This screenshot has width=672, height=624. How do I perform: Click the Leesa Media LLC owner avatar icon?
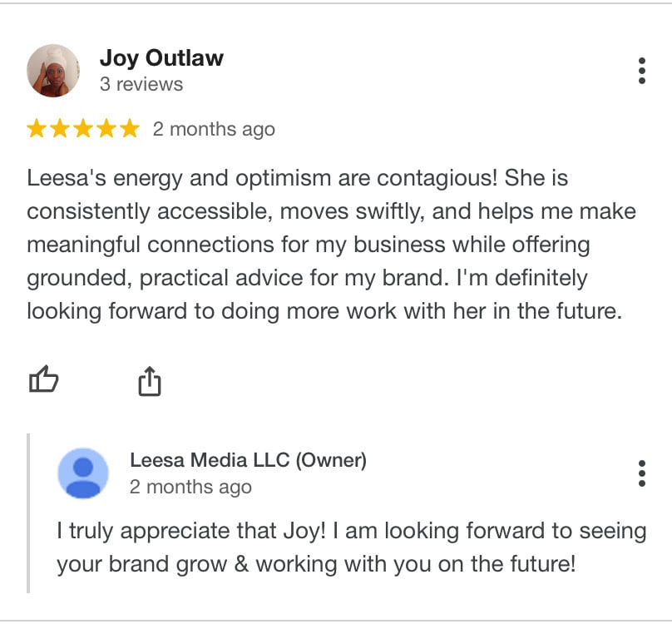click(82, 473)
